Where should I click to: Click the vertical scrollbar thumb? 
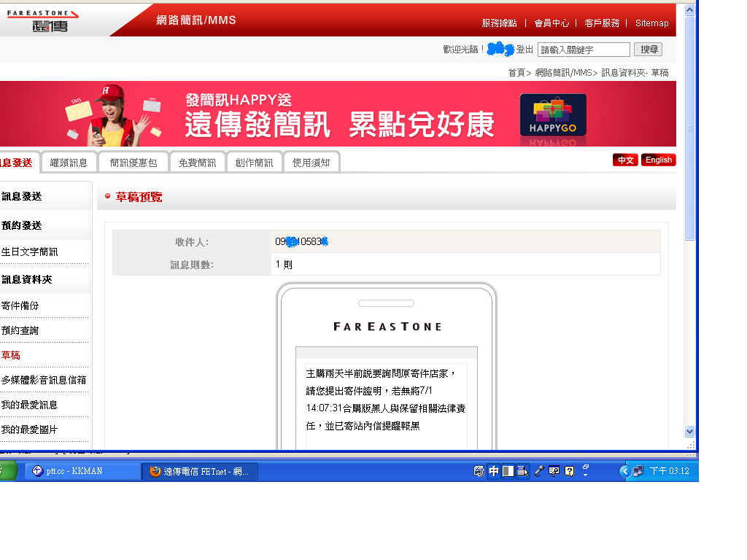pos(689,128)
